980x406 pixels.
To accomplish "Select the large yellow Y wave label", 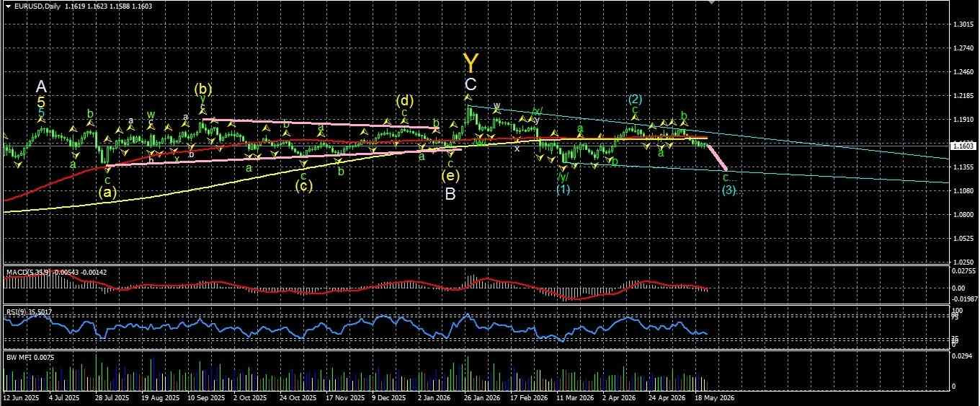I will (x=471, y=62).
